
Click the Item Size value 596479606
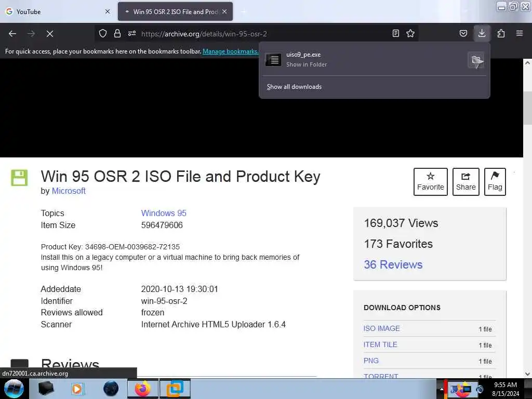162,225
